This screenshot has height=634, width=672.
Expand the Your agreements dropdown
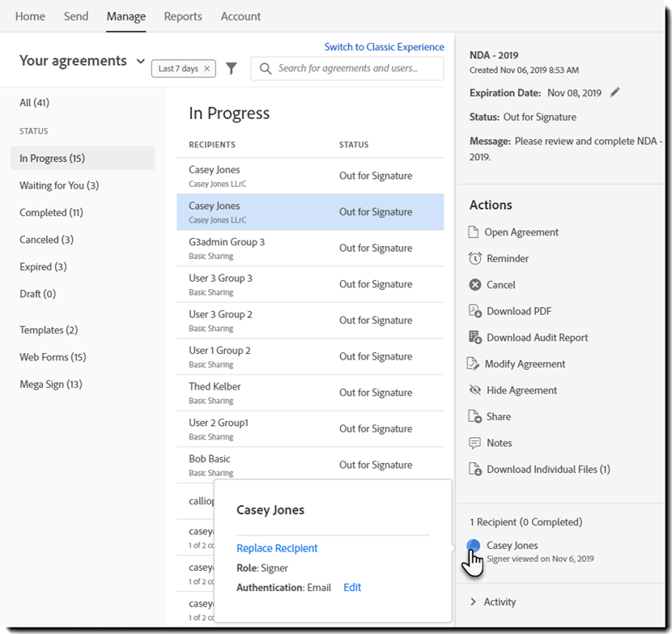141,62
